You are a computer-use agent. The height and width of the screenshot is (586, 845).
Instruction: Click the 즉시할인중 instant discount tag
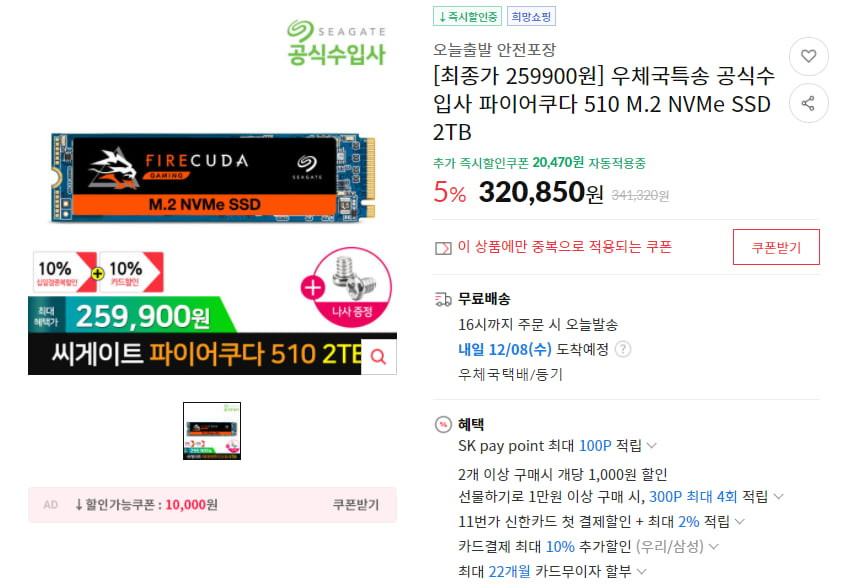tap(467, 16)
